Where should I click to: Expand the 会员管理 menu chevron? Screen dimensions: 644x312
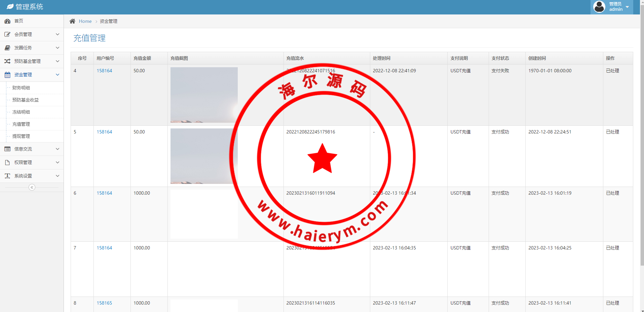coord(58,34)
